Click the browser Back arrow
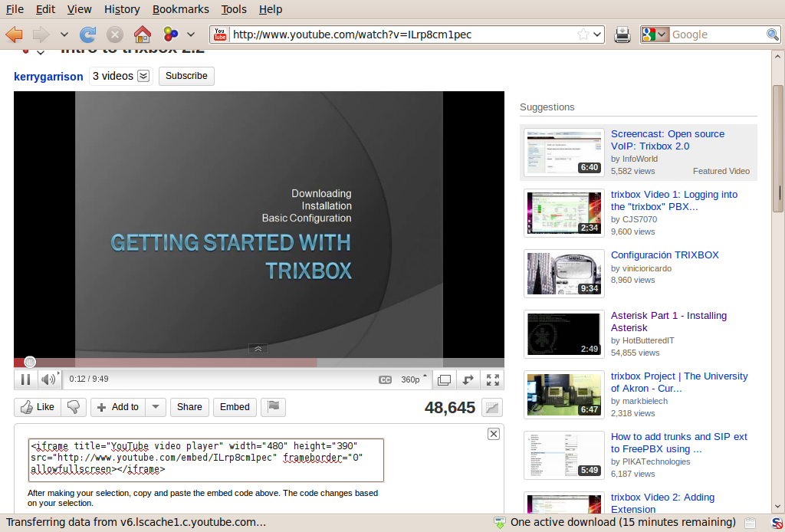785x532 pixels. pyautogui.click(x=14, y=34)
